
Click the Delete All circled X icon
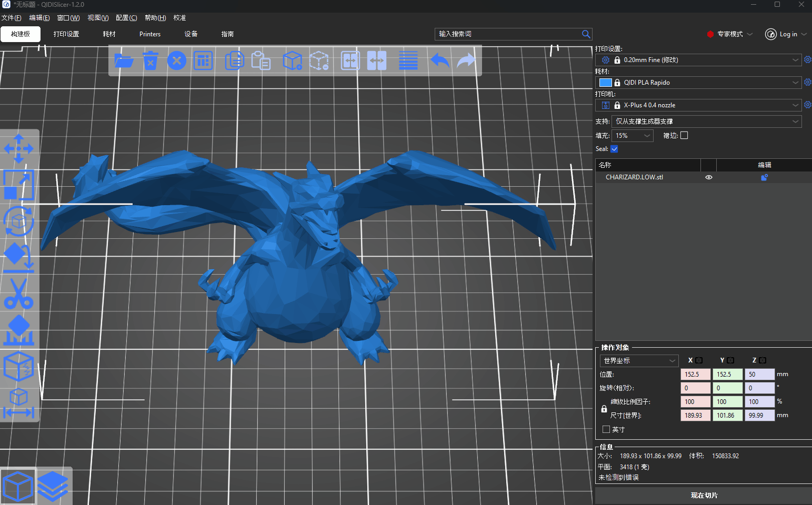pyautogui.click(x=177, y=61)
